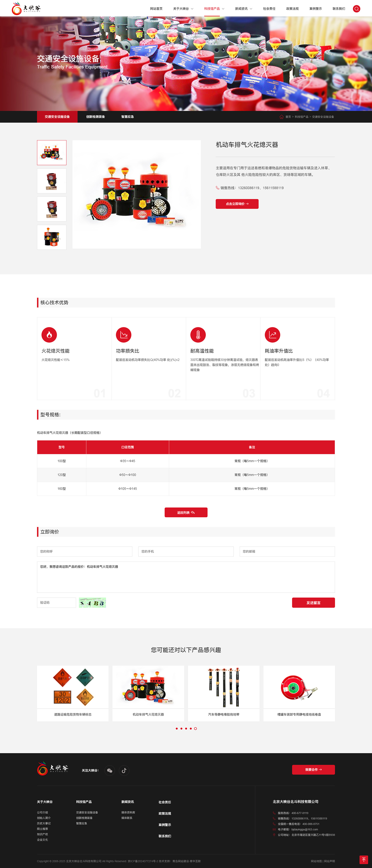
Task: Click the flame icon for spark extinguishing
Action: click(49, 335)
